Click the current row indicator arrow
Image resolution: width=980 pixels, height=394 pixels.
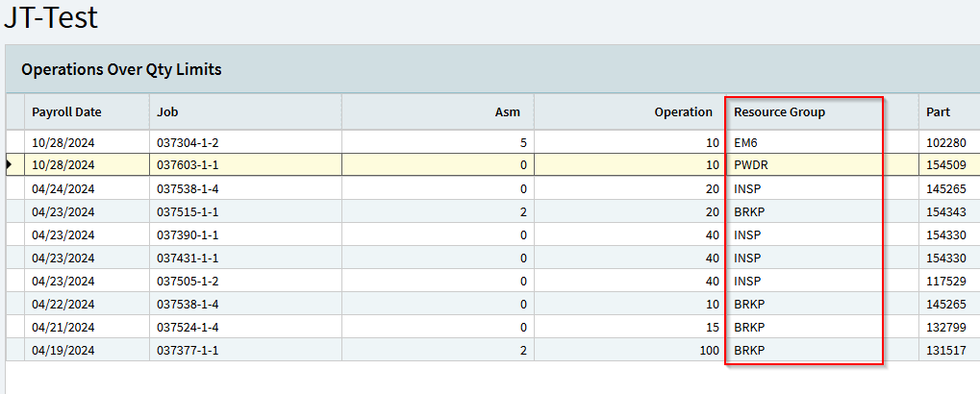click(x=10, y=165)
